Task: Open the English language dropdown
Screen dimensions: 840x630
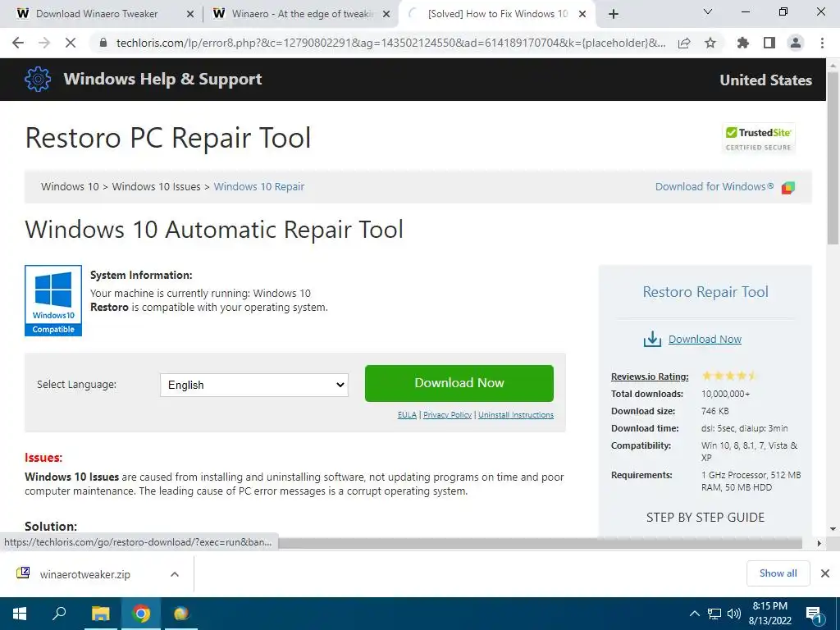Action: 254,386
